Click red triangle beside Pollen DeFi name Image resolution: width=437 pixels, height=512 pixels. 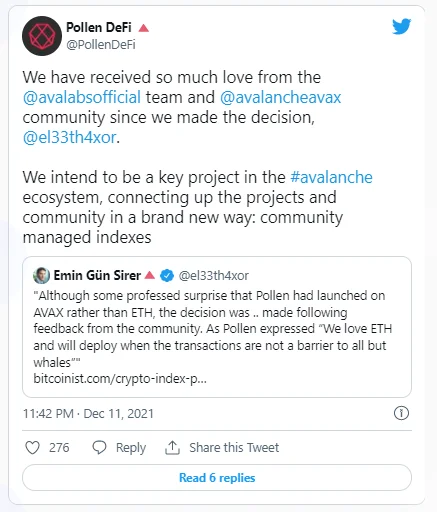pos(144,28)
